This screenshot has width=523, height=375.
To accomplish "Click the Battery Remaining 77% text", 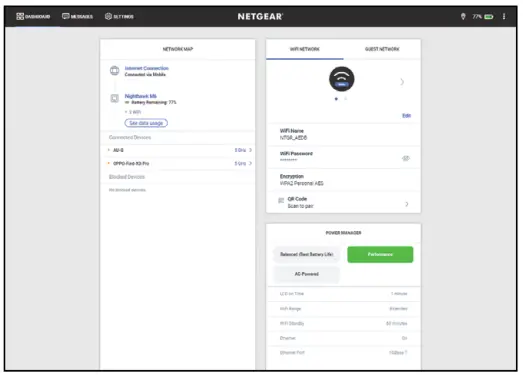I will (154, 102).
